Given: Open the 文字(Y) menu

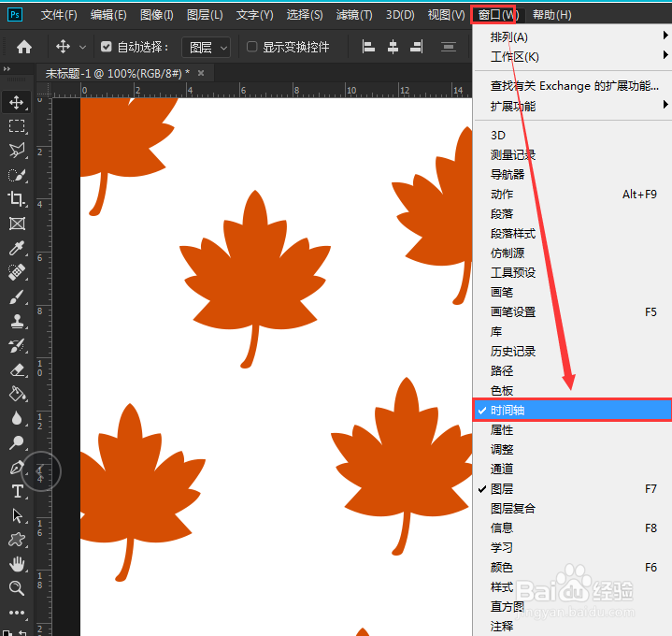Looking at the screenshot, I should coord(254,15).
